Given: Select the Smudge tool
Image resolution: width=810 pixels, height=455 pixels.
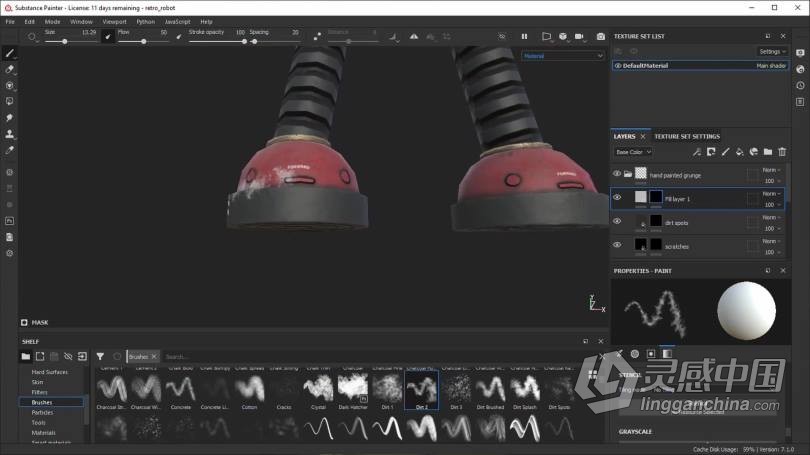Looking at the screenshot, I should pos(9,118).
